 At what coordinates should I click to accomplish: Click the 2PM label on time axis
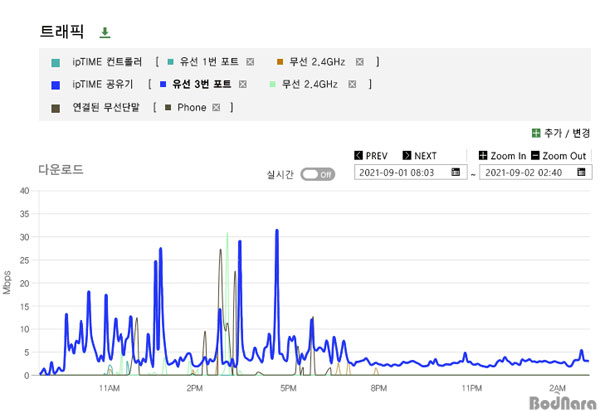click(194, 389)
